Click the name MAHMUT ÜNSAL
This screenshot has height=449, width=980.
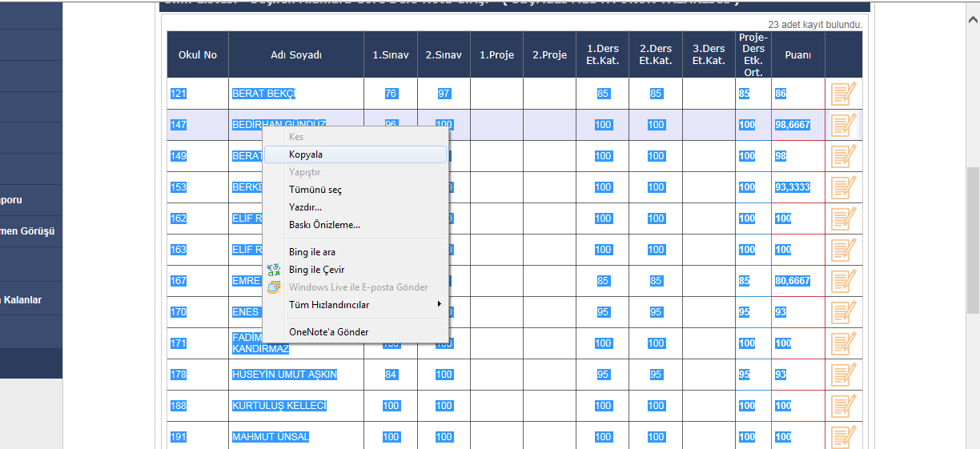click(x=271, y=437)
